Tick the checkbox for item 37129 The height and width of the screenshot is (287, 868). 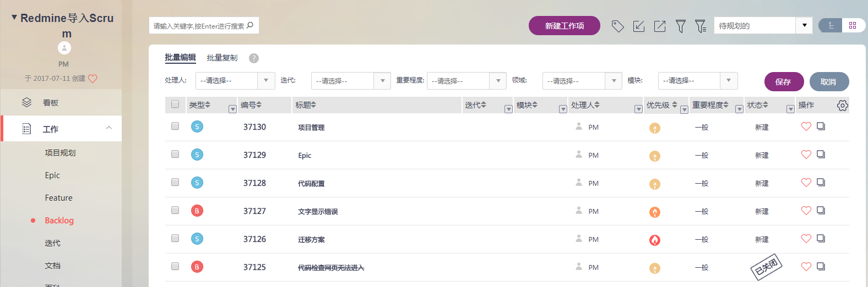coord(175,154)
